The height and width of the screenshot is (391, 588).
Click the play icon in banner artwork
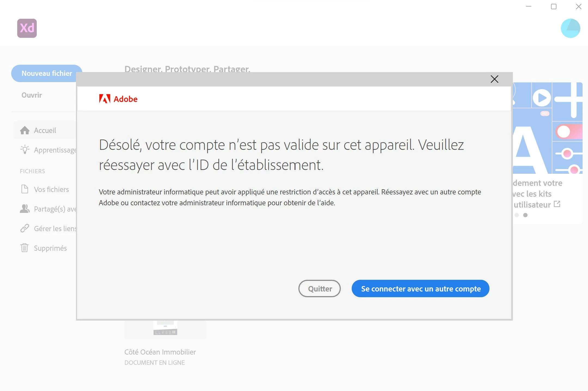[x=541, y=98]
